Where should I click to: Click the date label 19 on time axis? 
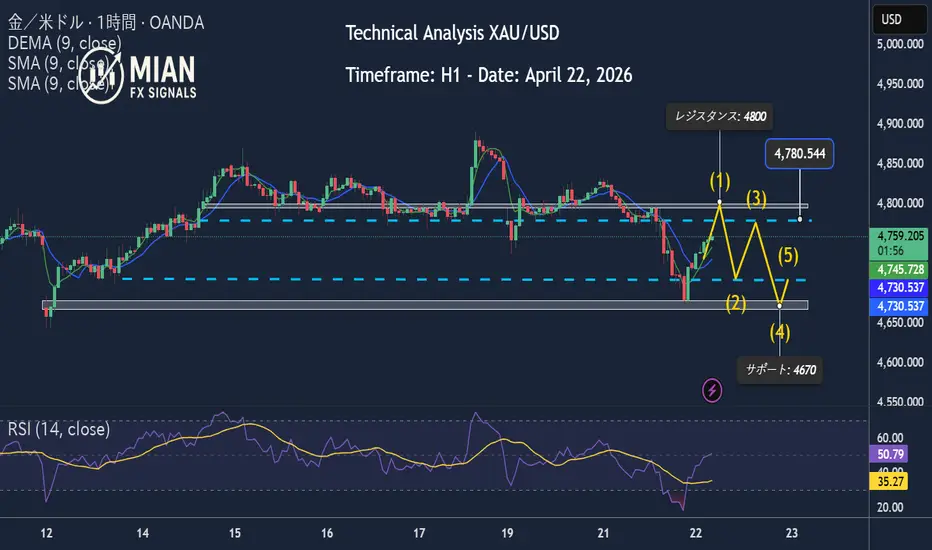507,533
